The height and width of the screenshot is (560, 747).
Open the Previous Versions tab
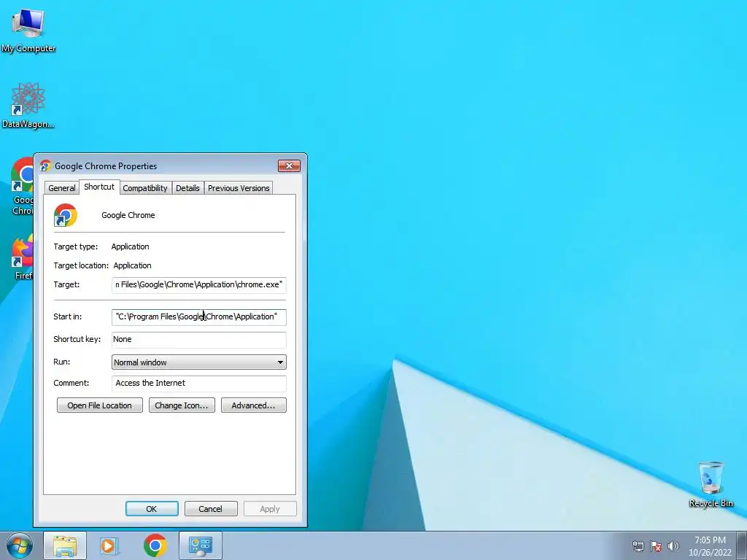239,188
